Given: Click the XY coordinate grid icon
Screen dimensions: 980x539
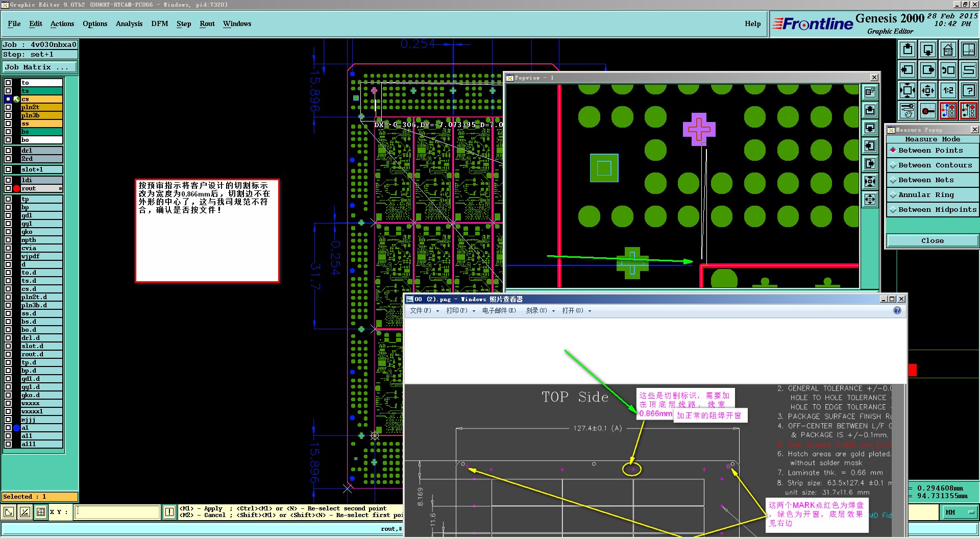Looking at the screenshot, I should 968,50.
